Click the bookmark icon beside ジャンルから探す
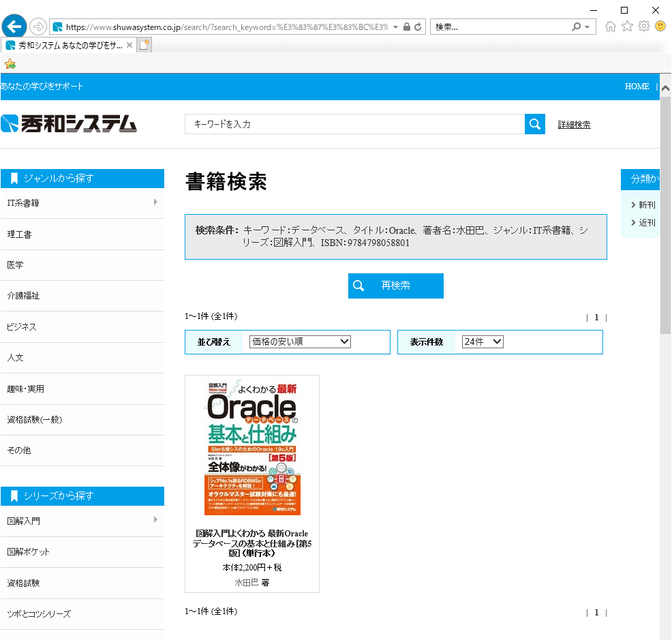Viewport: 672px width, 640px height. point(13,178)
